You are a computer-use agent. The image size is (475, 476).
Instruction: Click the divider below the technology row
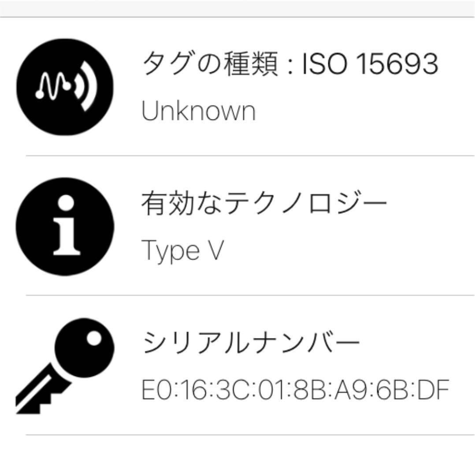tap(250, 295)
